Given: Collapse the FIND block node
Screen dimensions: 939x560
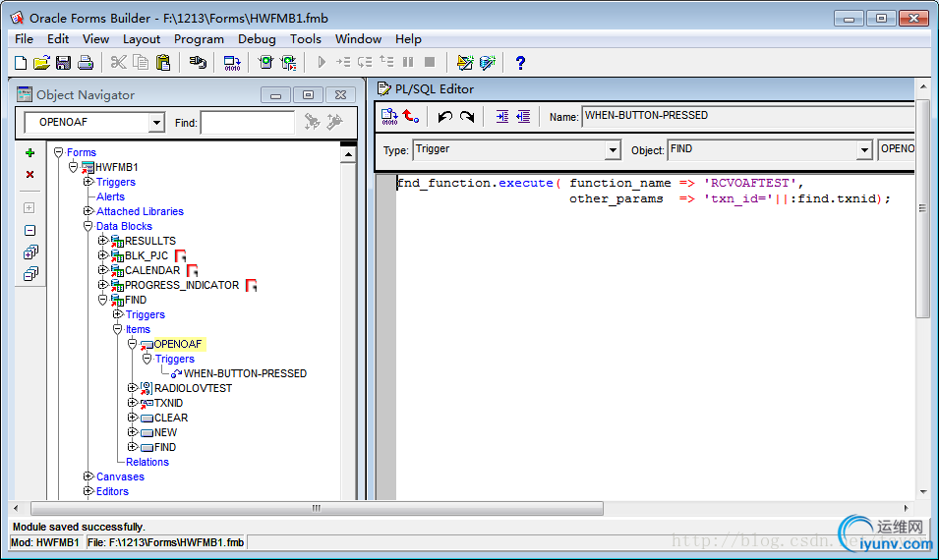Looking at the screenshot, I should pos(103,299).
